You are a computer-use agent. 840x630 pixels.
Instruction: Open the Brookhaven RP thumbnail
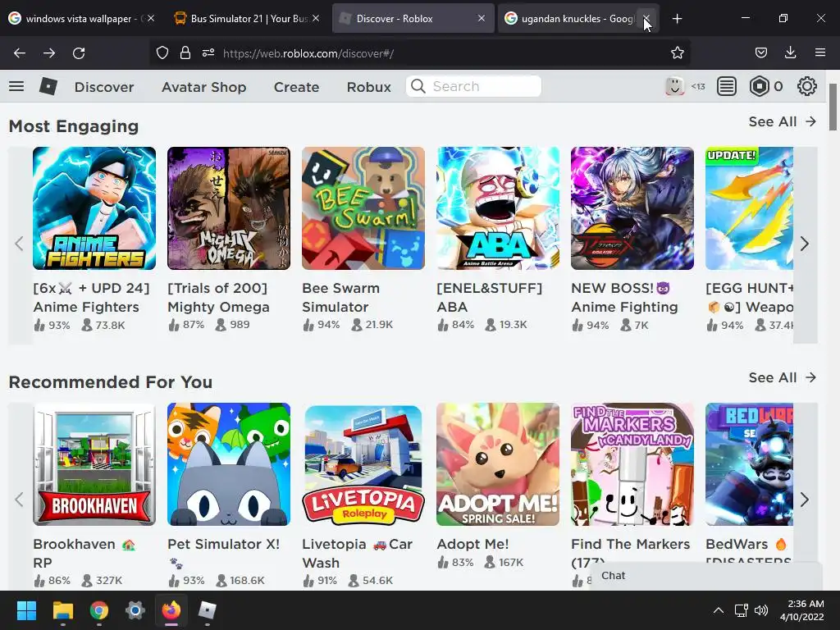pos(94,464)
